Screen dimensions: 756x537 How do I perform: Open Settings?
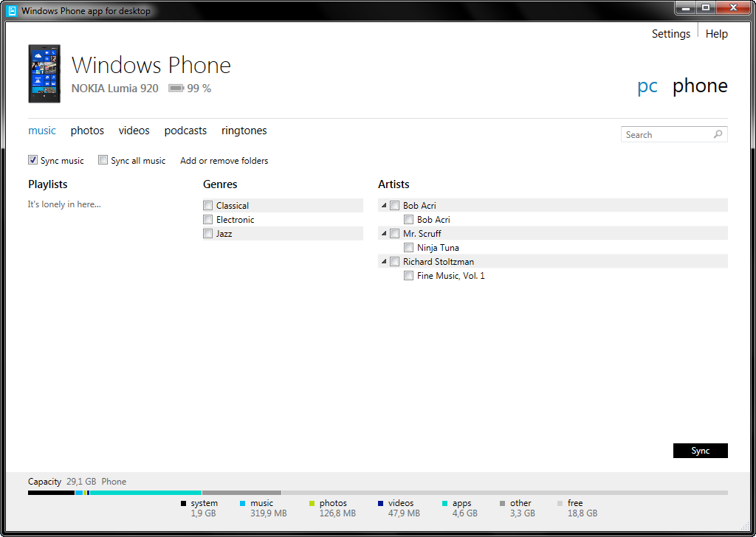click(x=670, y=34)
